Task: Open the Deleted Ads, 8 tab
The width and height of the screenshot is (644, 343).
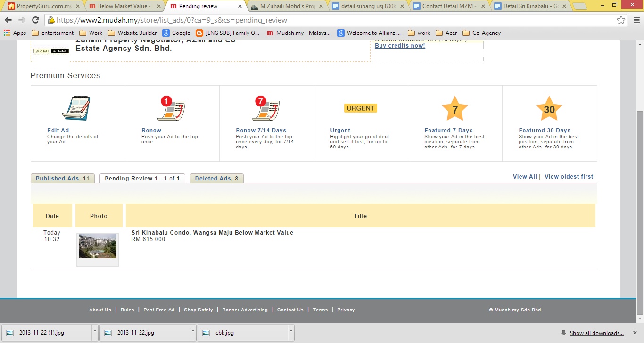Action: click(217, 179)
